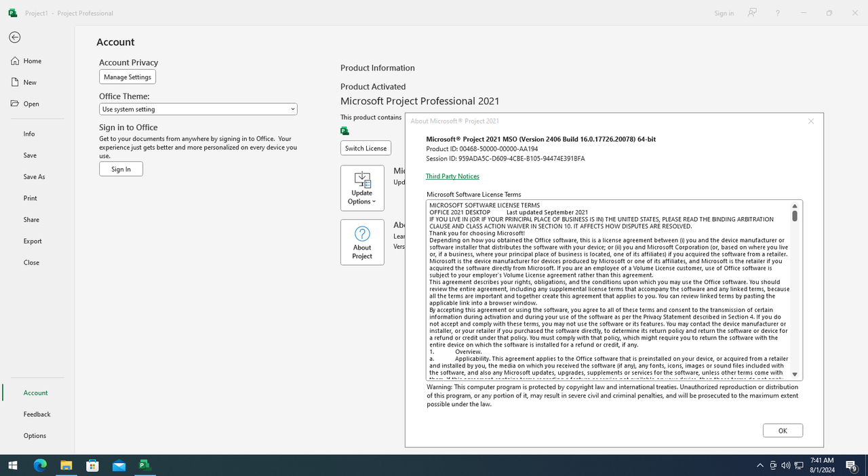Click the About Project button
Image resolution: width=868 pixels, height=476 pixels.
pyautogui.click(x=362, y=242)
